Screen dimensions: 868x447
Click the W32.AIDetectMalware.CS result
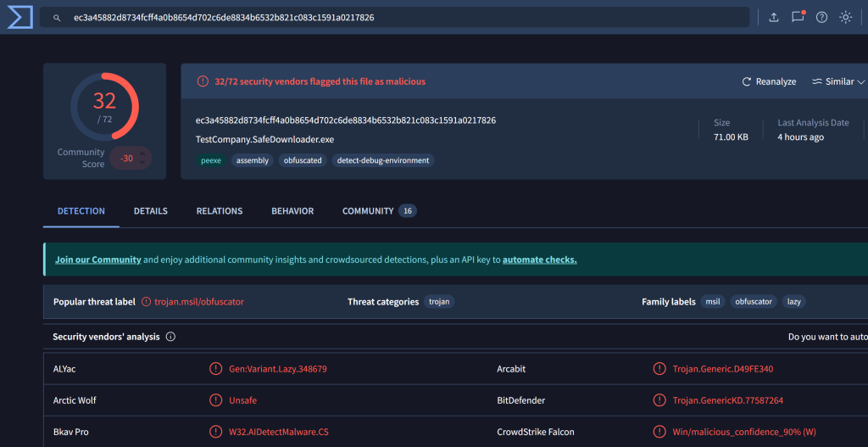(x=278, y=432)
